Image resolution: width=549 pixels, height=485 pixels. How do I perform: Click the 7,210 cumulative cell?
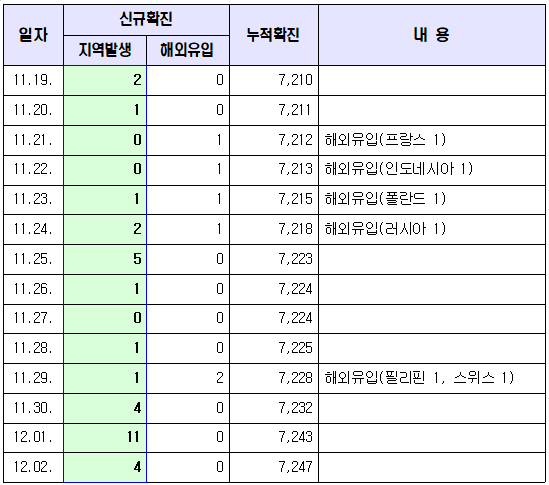click(x=274, y=80)
